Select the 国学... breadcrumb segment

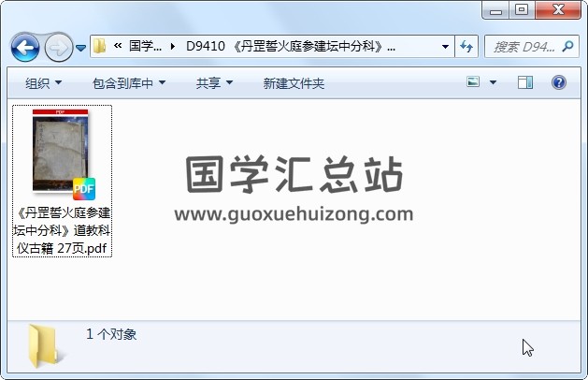coord(145,46)
